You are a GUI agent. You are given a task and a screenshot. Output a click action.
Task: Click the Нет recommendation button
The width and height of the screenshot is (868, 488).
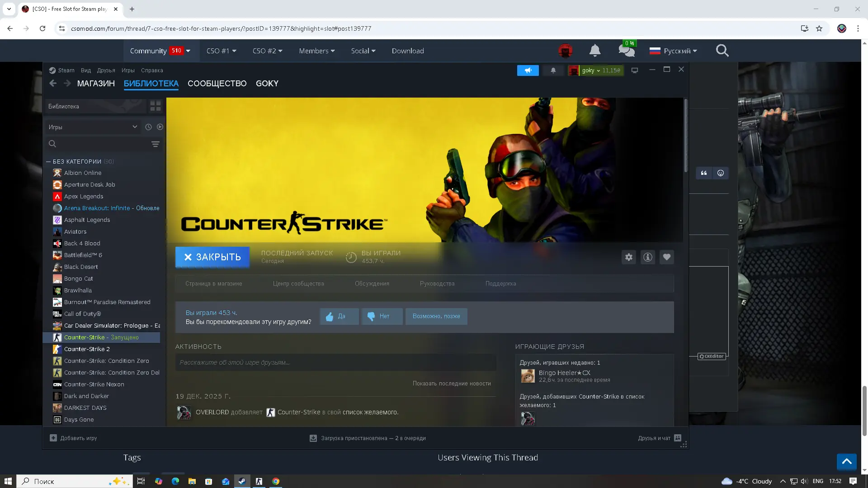tap(382, 316)
